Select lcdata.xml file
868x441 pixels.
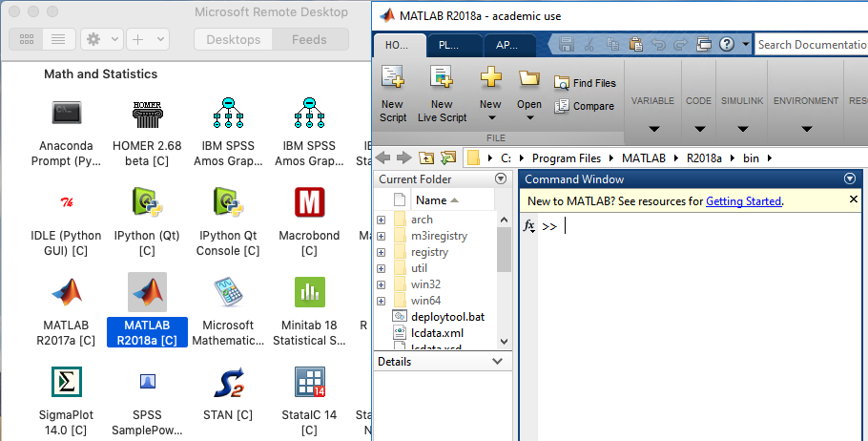[437, 333]
